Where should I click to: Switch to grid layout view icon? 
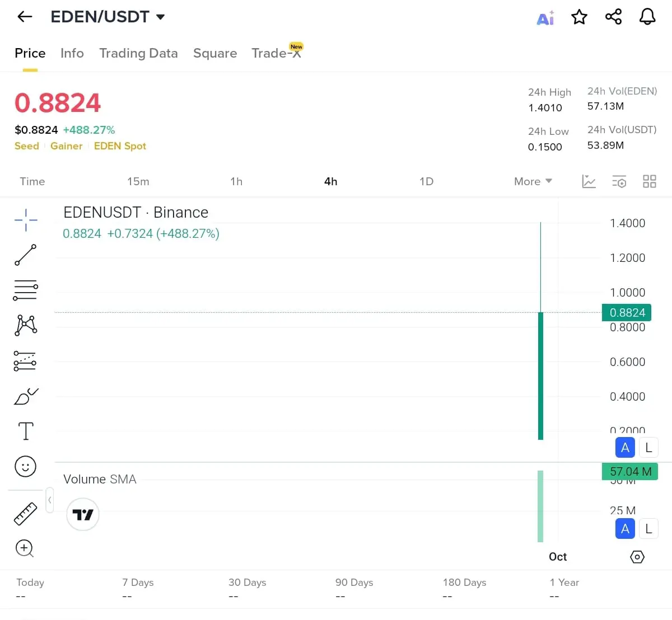[650, 181]
